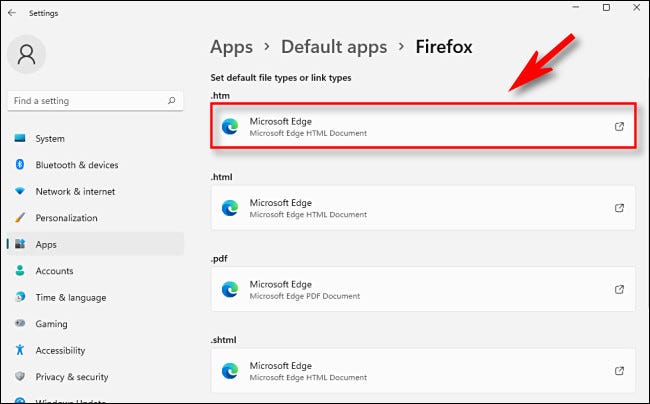Open Bluetooth & devices settings
650x404 pixels.
pyautogui.click(x=76, y=165)
